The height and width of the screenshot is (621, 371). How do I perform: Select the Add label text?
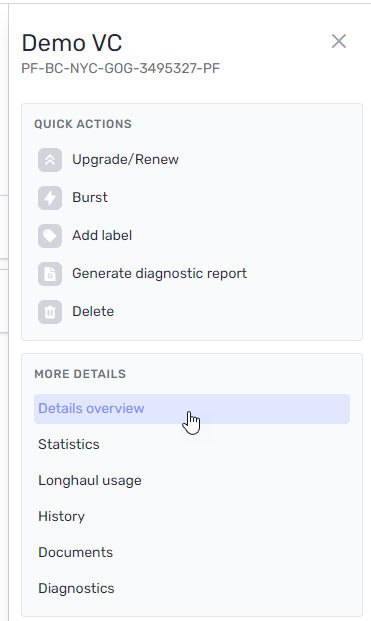pyautogui.click(x=102, y=235)
